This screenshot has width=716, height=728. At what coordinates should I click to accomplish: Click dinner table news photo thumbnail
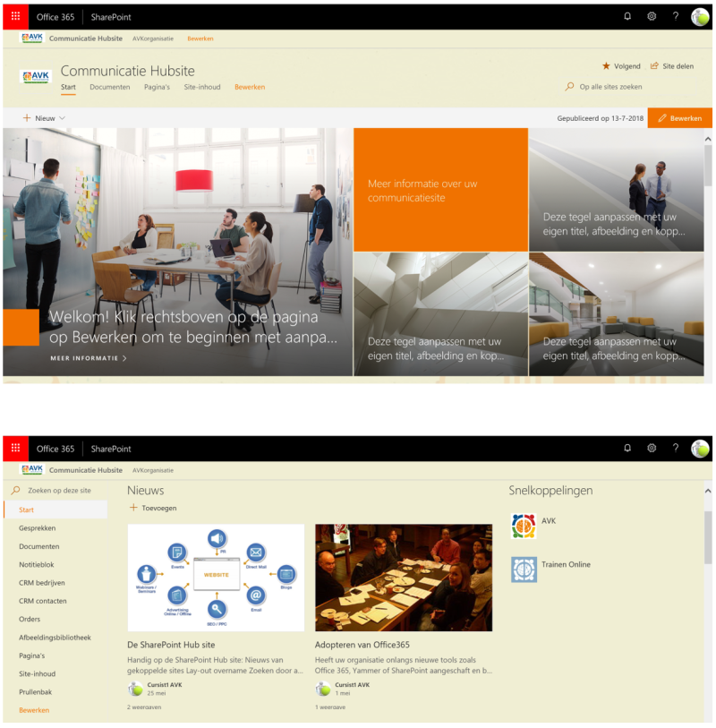point(404,578)
